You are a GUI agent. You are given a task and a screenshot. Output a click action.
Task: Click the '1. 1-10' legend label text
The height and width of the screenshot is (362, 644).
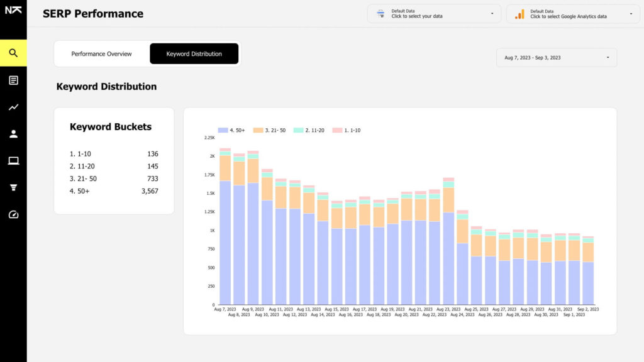[x=352, y=130]
